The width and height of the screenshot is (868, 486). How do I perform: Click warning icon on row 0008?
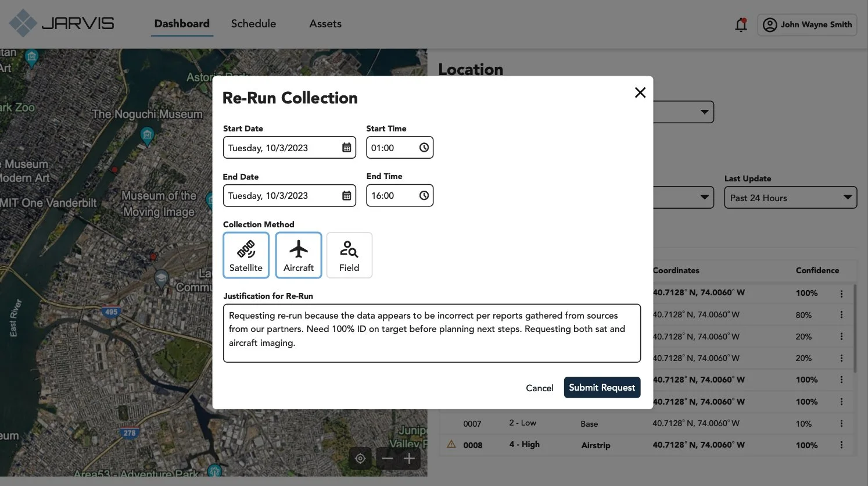451,444
